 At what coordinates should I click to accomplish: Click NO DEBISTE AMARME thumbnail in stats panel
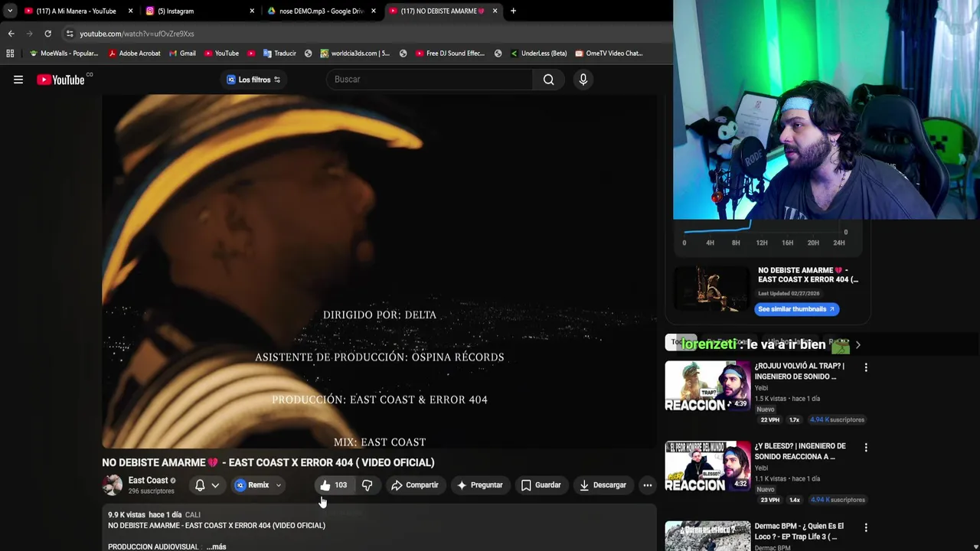point(711,289)
